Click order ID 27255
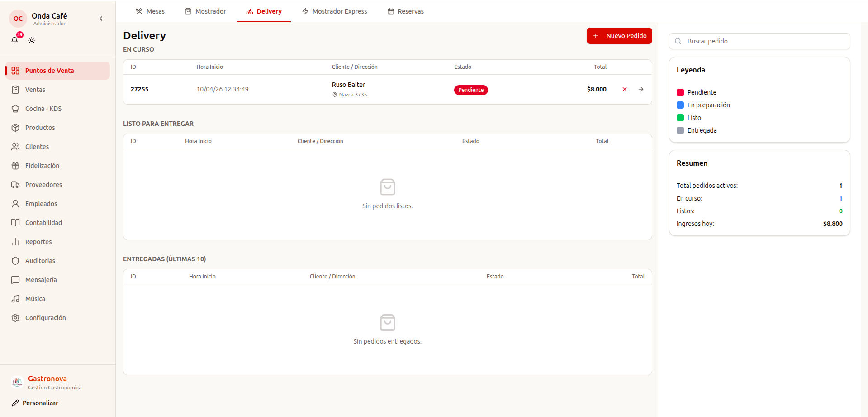868x417 pixels. 140,89
